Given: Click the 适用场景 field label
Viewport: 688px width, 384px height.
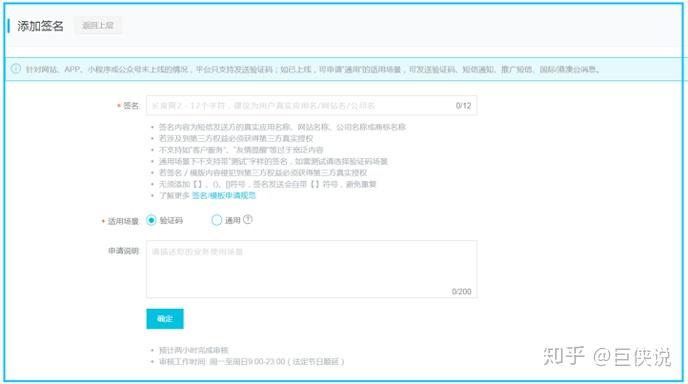Looking at the screenshot, I should pos(123,221).
